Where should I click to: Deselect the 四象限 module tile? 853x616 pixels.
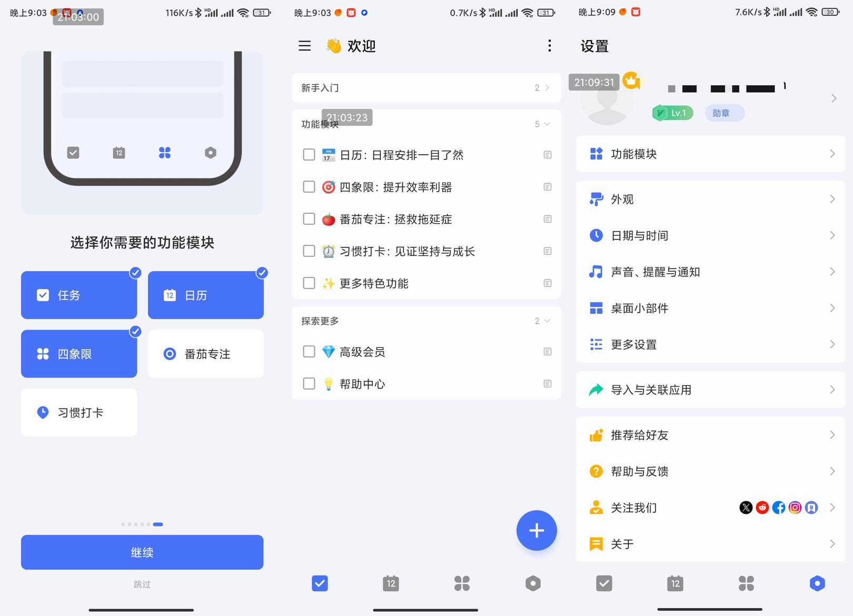point(79,354)
